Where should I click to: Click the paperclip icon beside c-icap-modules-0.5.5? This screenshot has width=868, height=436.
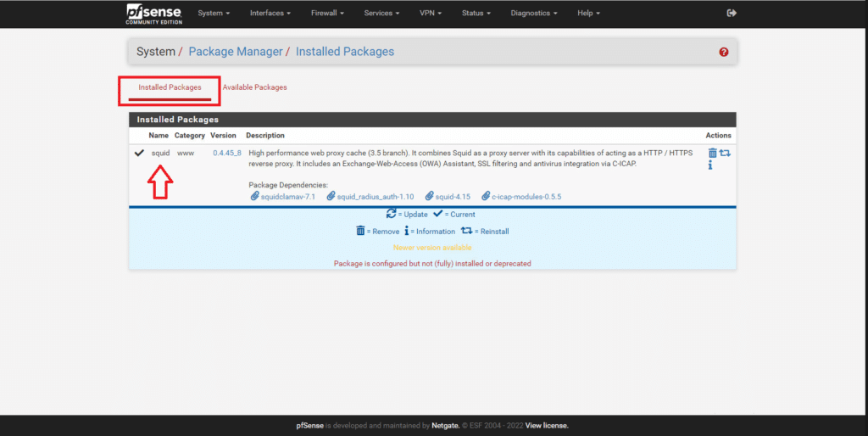click(x=486, y=196)
